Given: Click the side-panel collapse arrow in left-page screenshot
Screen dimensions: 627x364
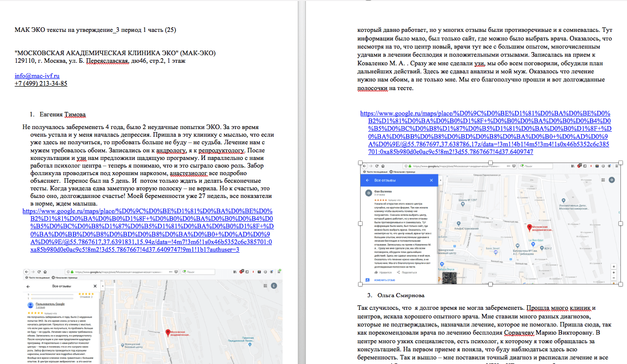Looking at the screenshot, I should coord(103,286).
